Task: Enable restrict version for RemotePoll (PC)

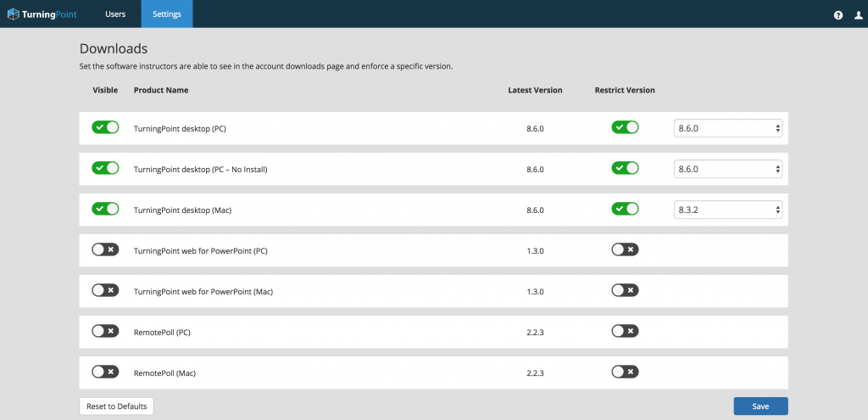Action: click(x=625, y=332)
